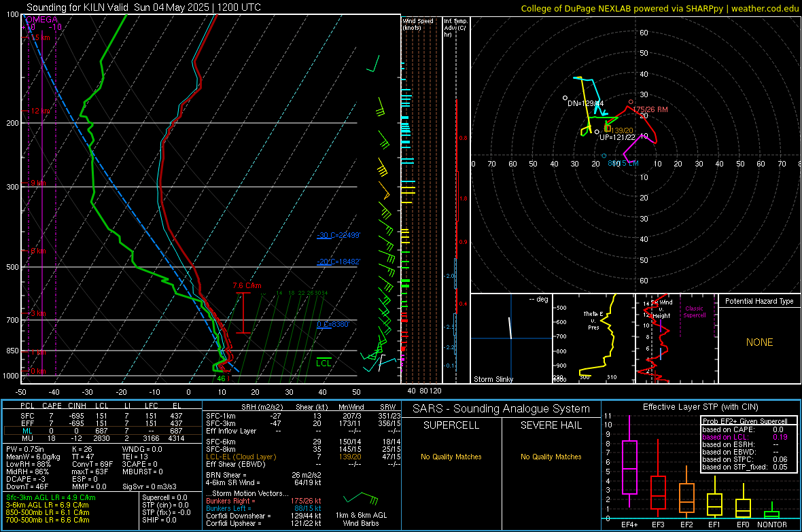Click the 'Storm Slinky' panel label
Image resolution: width=802 pixels, height=532 pixels.
(493, 379)
